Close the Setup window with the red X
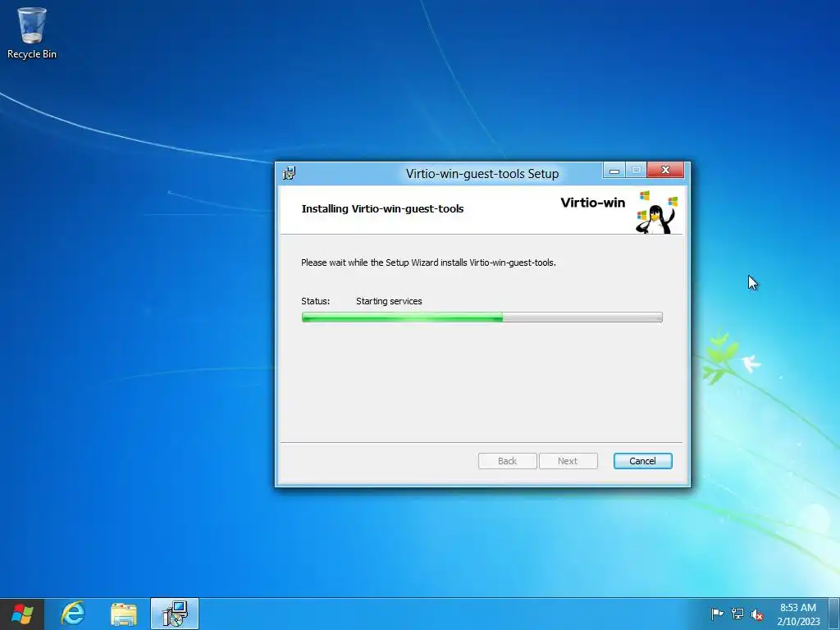840x630 pixels. (x=665, y=170)
